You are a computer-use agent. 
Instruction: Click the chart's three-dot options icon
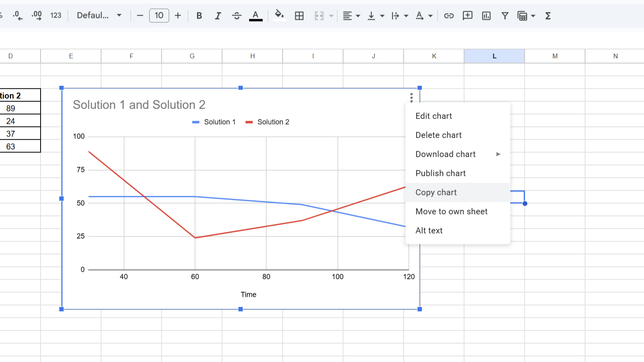pos(411,97)
